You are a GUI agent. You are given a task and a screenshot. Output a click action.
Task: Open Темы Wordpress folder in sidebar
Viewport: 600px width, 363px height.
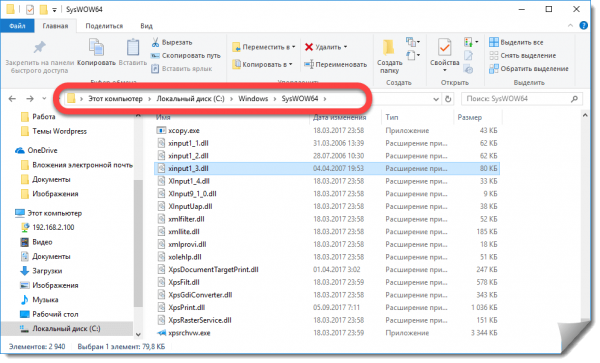(x=59, y=131)
